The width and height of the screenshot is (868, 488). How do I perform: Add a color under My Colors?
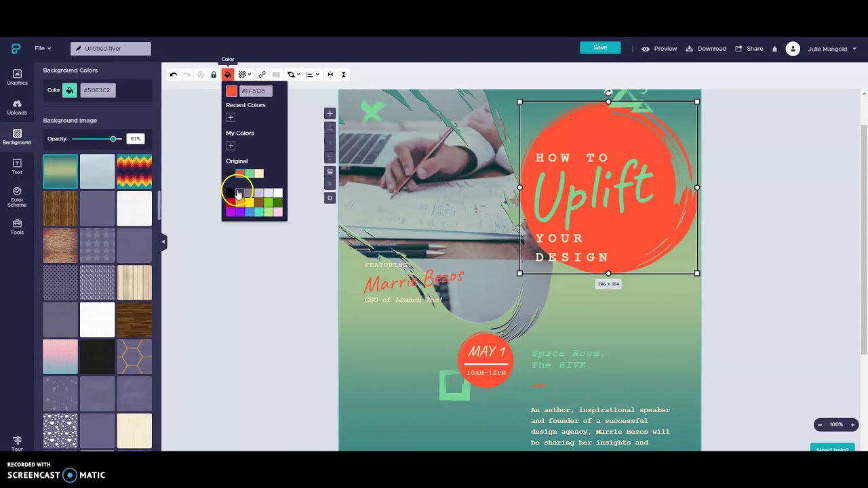pyautogui.click(x=231, y=146)
